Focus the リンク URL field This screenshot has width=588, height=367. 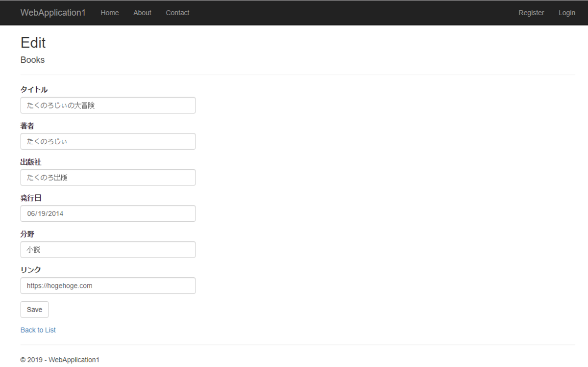point(108,286)
